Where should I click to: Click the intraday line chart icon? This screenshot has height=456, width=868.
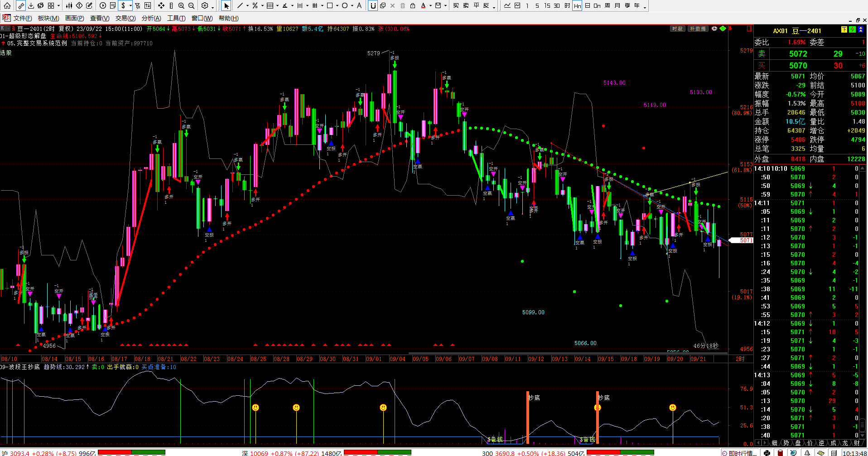[507, 5]
